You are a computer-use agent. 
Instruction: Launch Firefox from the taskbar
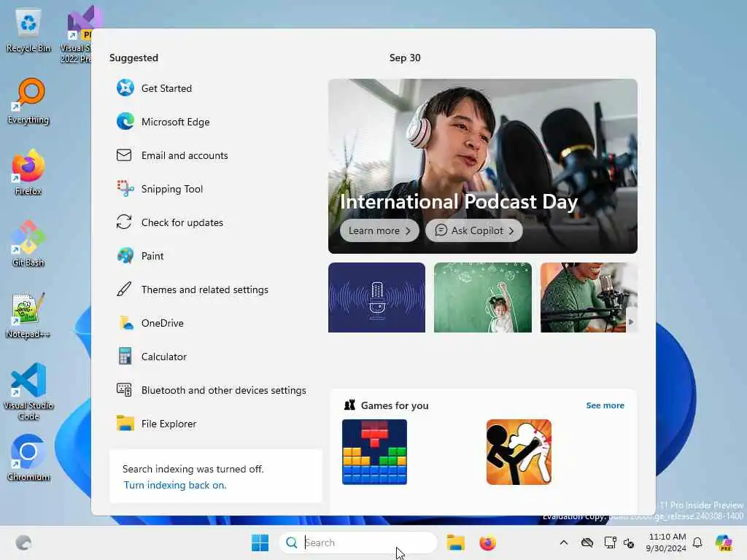487,542
